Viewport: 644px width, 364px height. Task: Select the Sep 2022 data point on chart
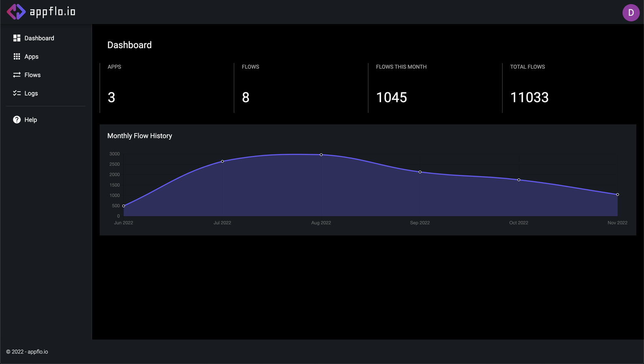(420, 172)
